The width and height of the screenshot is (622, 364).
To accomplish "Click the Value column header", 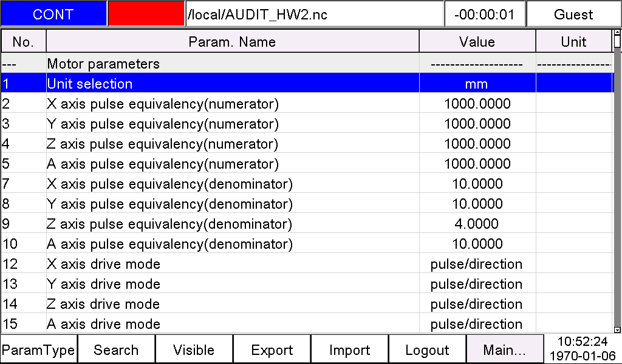I will 477,42.
